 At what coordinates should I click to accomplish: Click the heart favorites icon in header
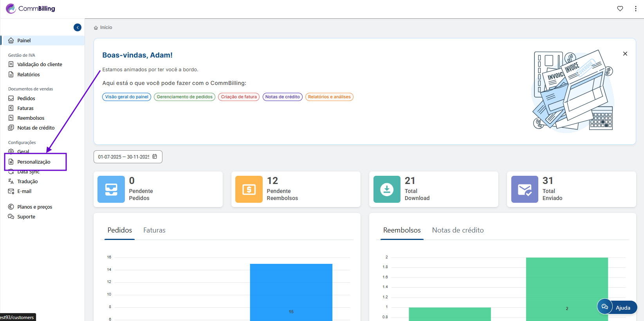tap(620, 9)
